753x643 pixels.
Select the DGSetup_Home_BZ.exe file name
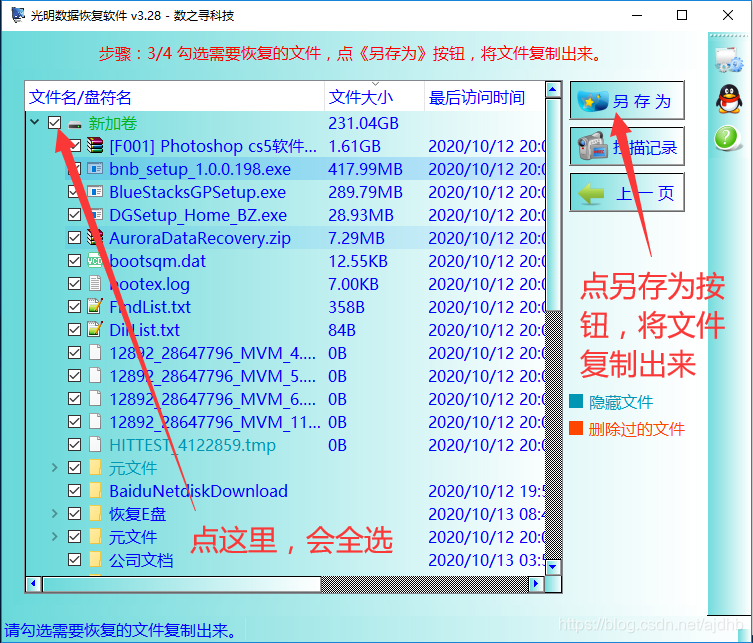198,215
